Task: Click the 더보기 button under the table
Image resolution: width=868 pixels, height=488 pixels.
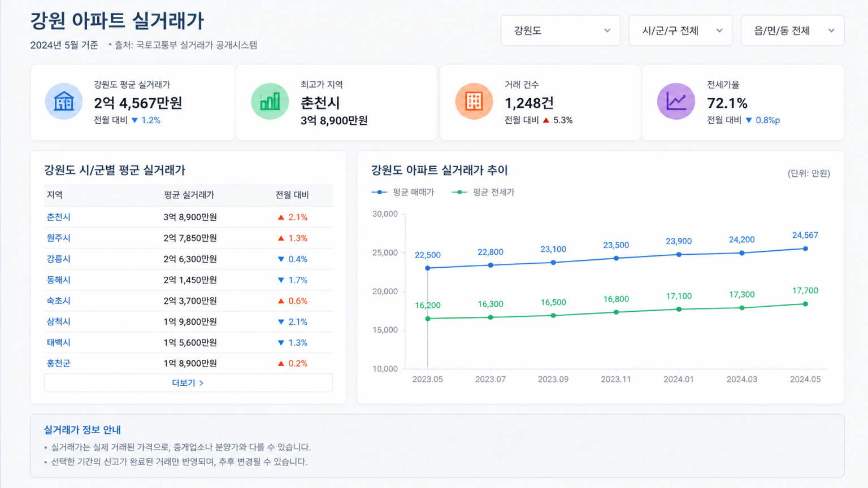Action: (188, 383)
